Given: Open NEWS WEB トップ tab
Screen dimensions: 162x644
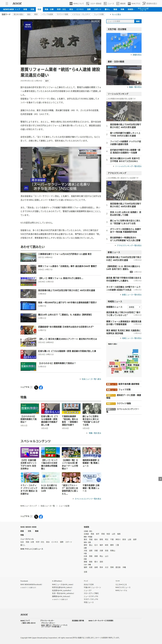Looking at the screenshot, I should [x=11, y=9].
